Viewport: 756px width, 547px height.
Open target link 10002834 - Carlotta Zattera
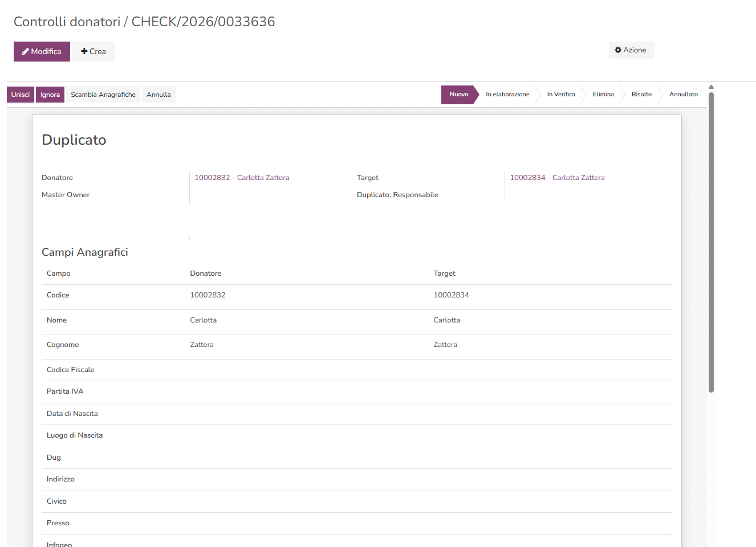[557, 178]
